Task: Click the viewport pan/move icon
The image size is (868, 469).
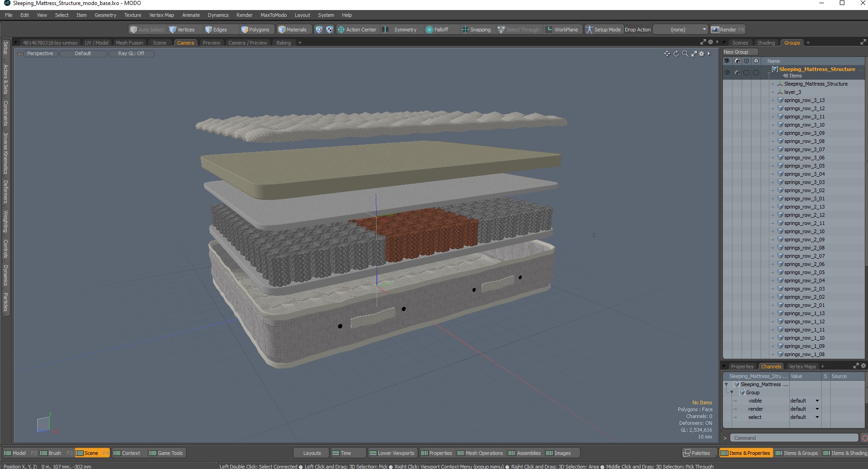Action: click(667, 54)
